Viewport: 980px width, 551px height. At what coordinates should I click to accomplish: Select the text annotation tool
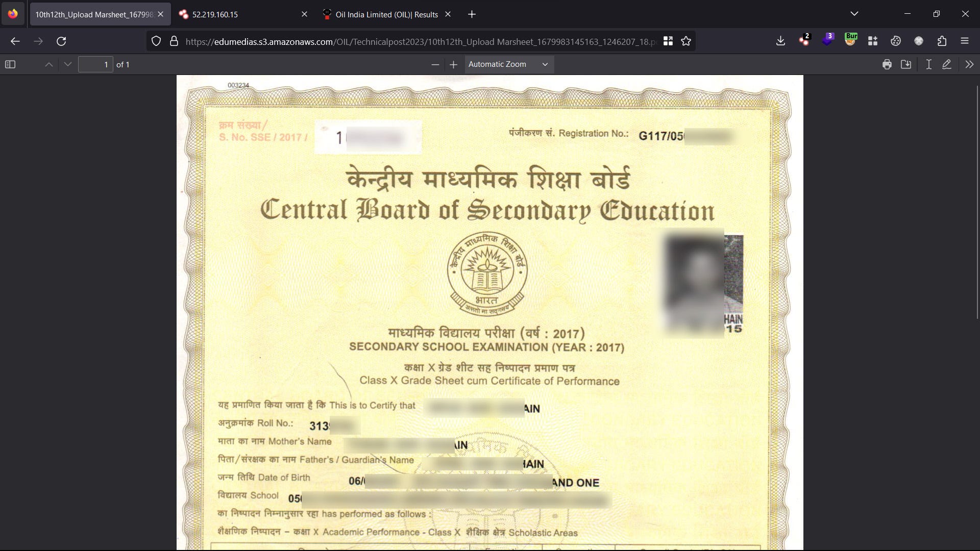point(928,64)
